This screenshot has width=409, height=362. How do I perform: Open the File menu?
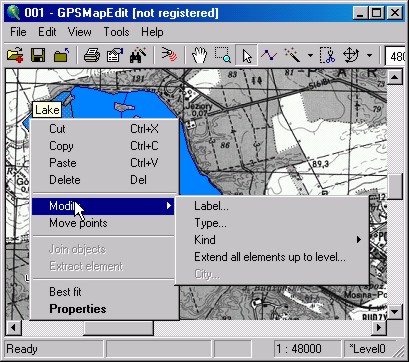pos(18,32)
